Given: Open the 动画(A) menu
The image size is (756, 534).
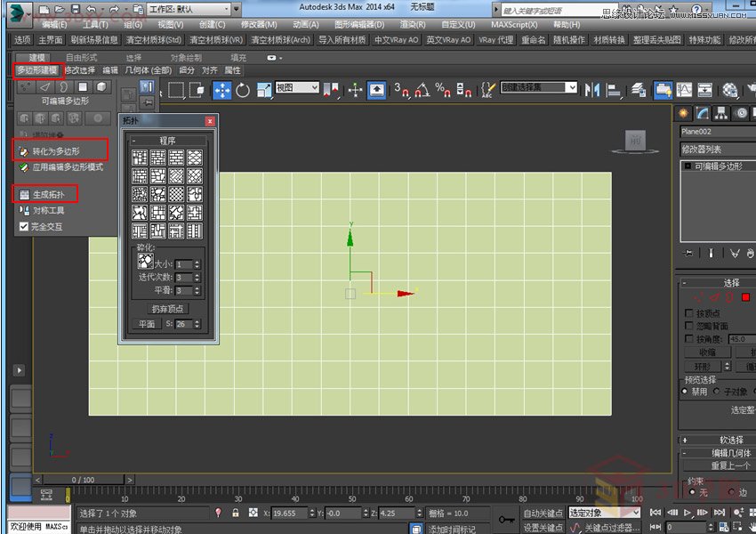Looking at the screenshot, I should 303,24.
